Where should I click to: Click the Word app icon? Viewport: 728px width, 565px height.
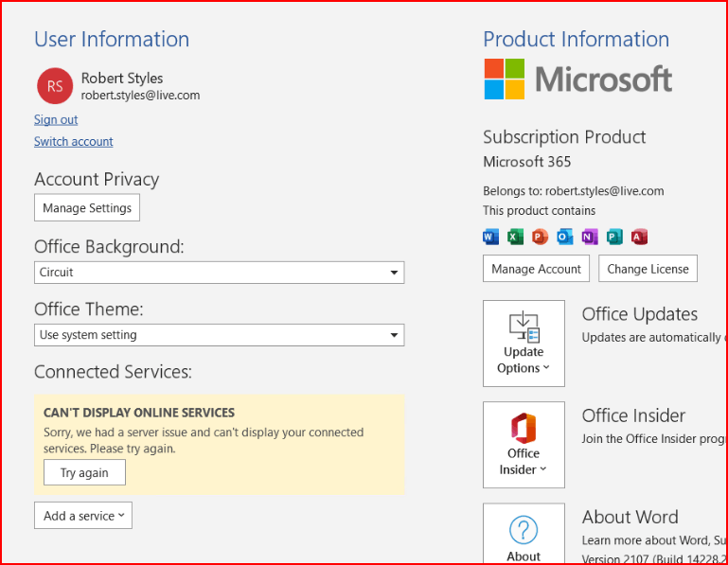[490, 237]
